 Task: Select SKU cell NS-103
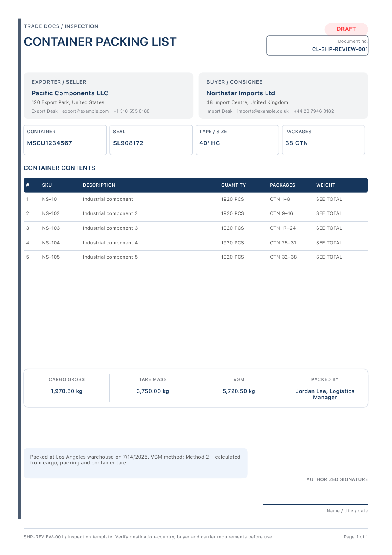[51, 228]
